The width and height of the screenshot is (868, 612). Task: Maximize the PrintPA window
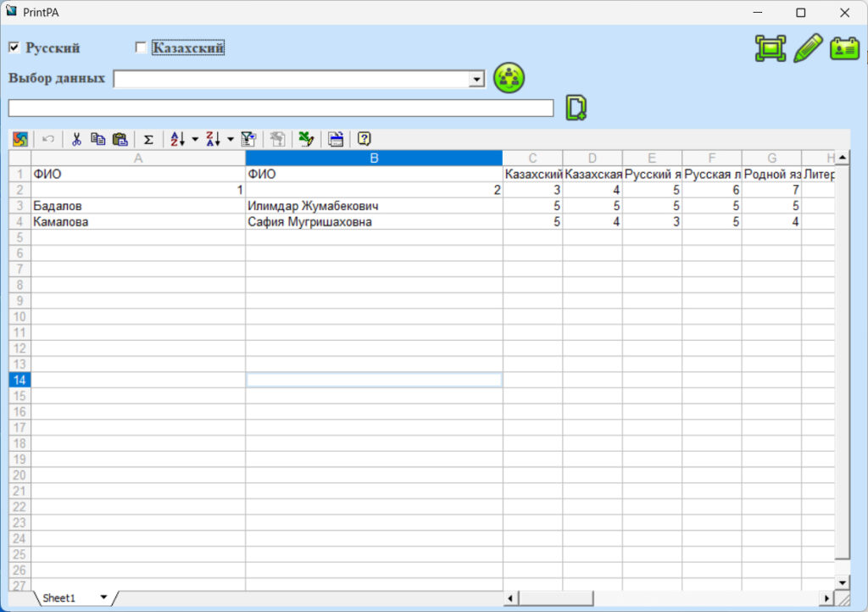coord(800,12)
